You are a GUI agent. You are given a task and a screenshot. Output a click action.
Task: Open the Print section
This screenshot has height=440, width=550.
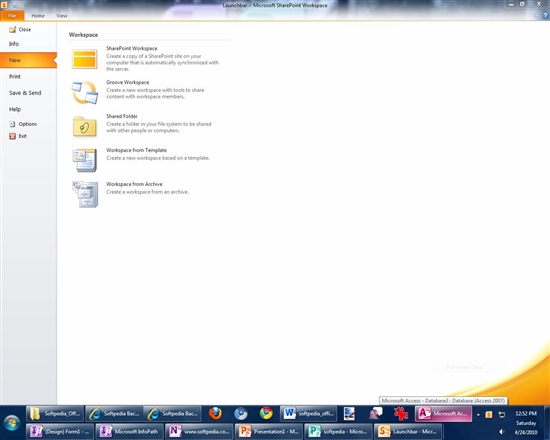pos(15,76)
